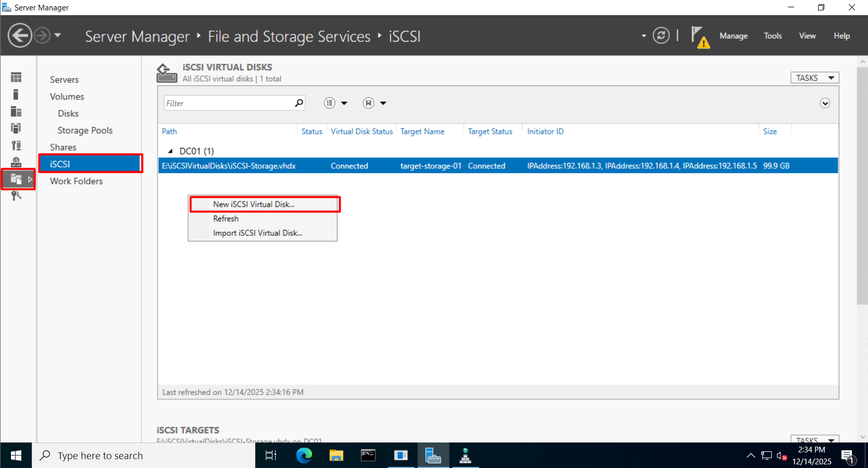
Task: Launch Microsoft Edge from taskbar
Action: [x=304, y=456]
